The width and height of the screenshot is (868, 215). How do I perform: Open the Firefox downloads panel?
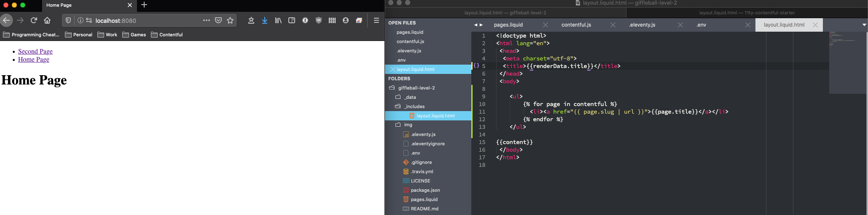(265, 20)
